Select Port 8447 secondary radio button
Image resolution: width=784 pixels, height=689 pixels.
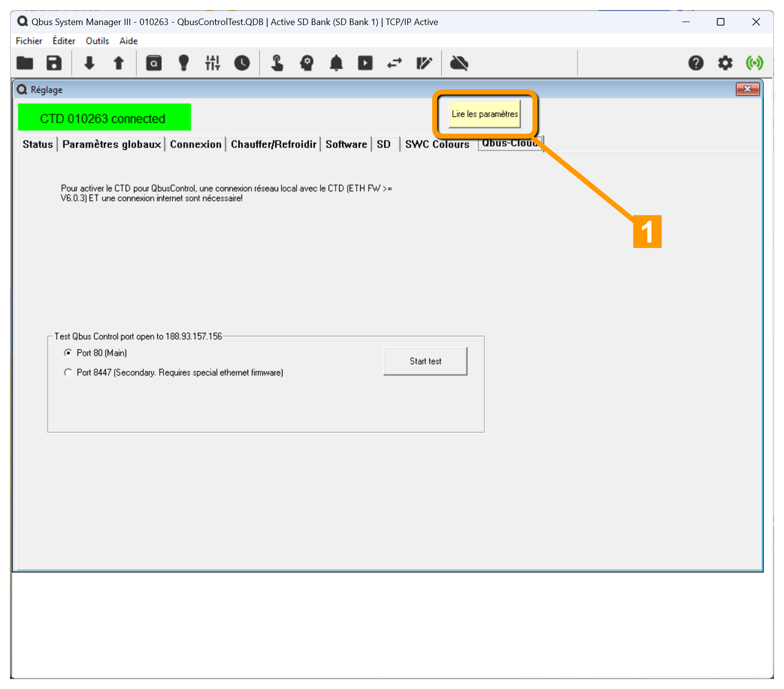click(x=68, y=372)
